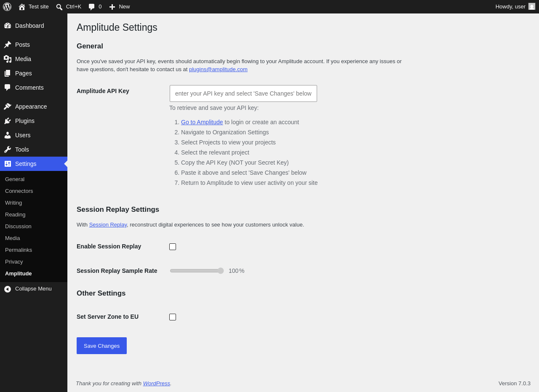Click the Dashboard gauge icon
This screenshot has height=392, width=539.
point(8,26)
